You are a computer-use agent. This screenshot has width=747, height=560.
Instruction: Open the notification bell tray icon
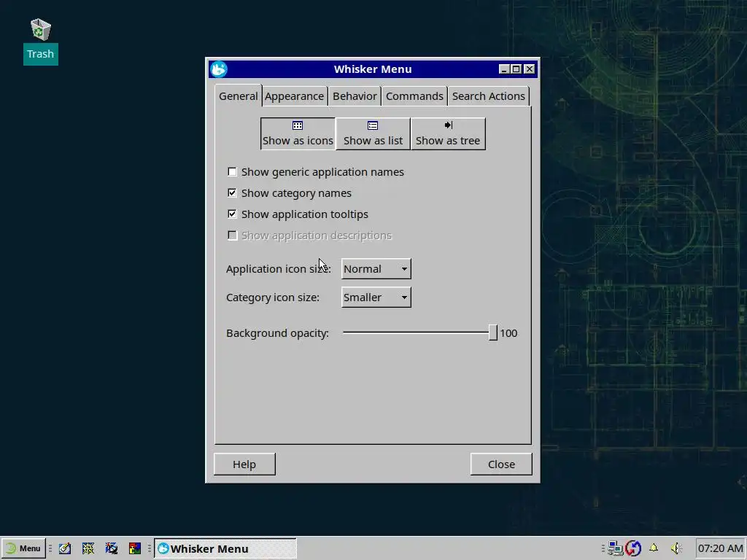tap(654, 548)
